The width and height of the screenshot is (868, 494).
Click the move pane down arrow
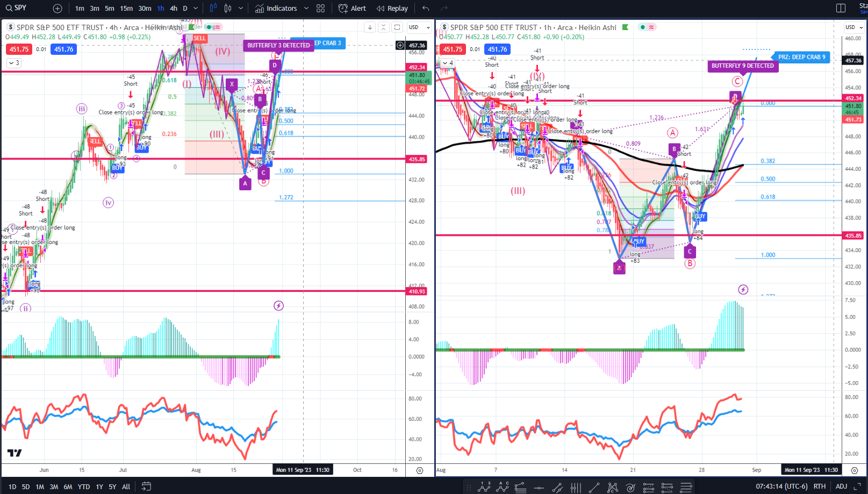[370, 27]
